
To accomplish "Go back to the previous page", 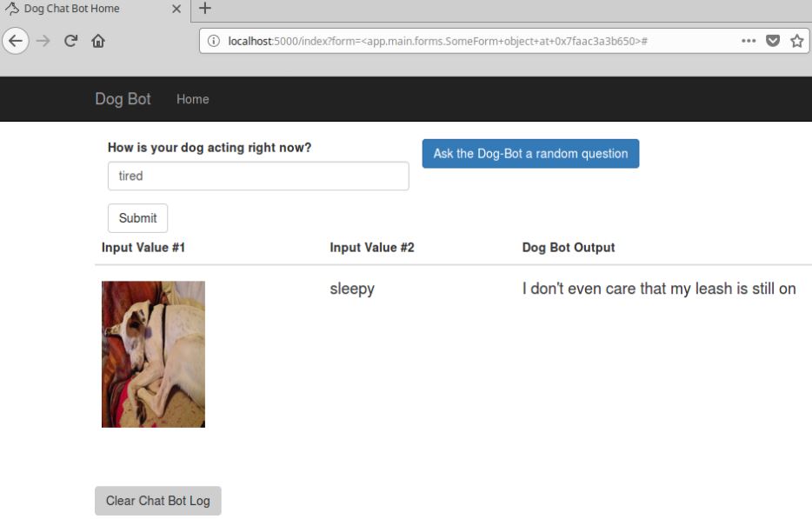I will pyautogui.click(x=17, y=41).
